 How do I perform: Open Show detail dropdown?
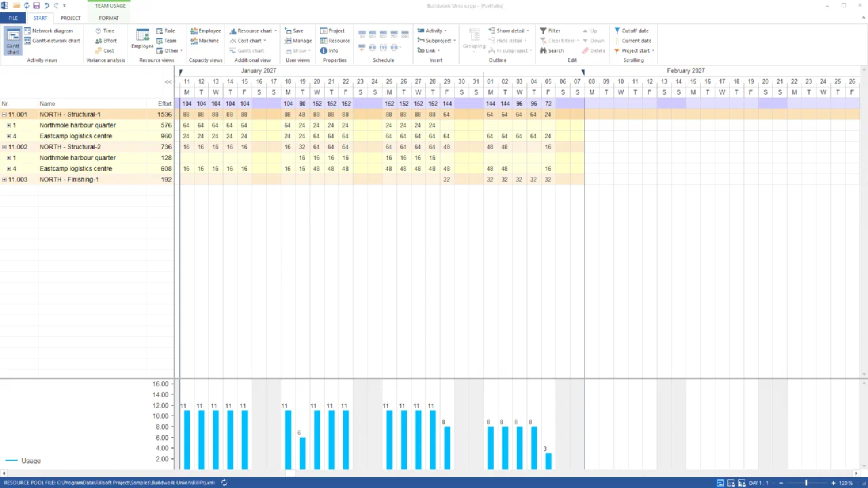coord(509,30)
